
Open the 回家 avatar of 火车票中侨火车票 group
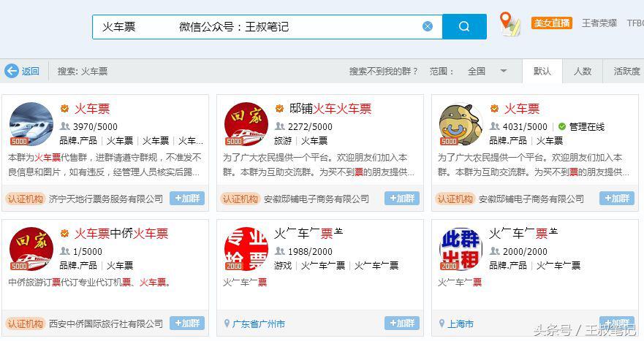point(31,249)
